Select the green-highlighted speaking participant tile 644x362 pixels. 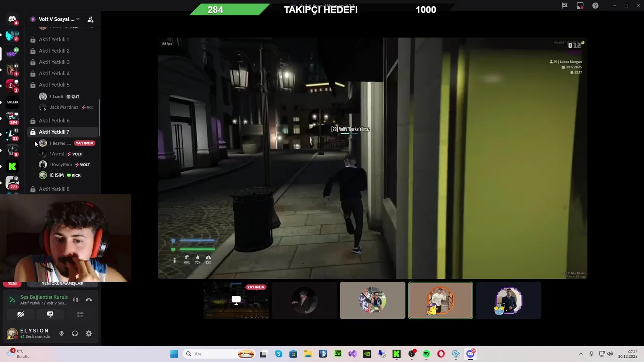tap(440, 300)
